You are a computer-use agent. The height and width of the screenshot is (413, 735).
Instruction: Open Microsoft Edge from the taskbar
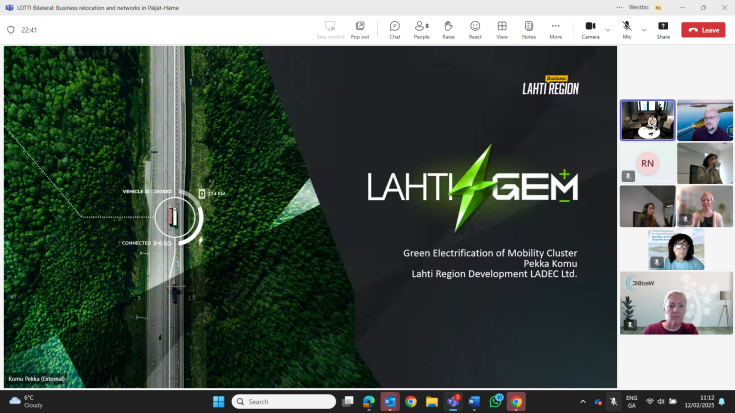(369, 402)
